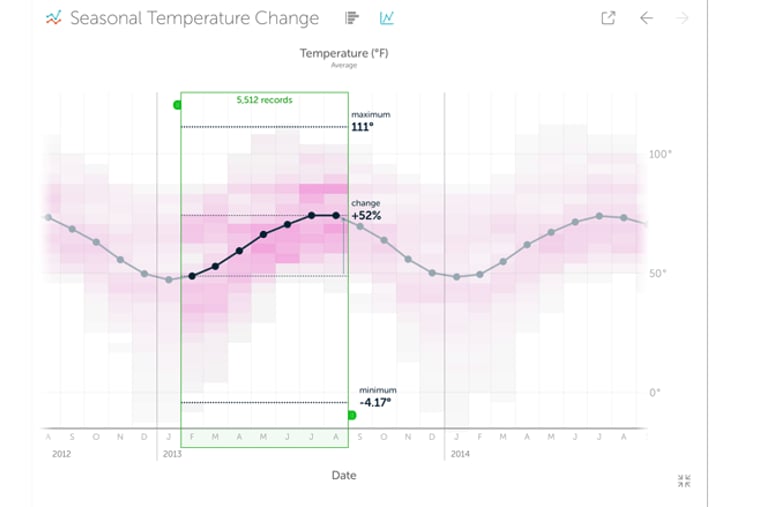Collapse the chart using the shrink icon
This screenshot has width=760, height=507.
684,481
